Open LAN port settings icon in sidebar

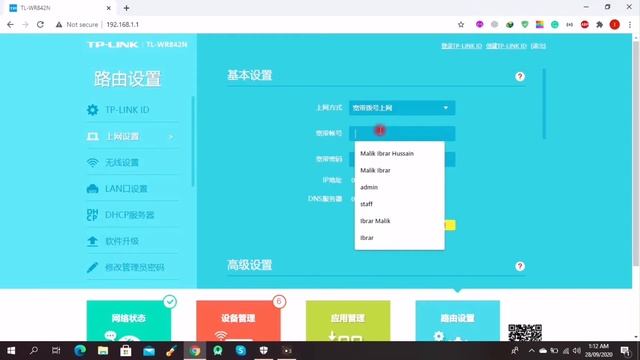click(x=93, y=189)
